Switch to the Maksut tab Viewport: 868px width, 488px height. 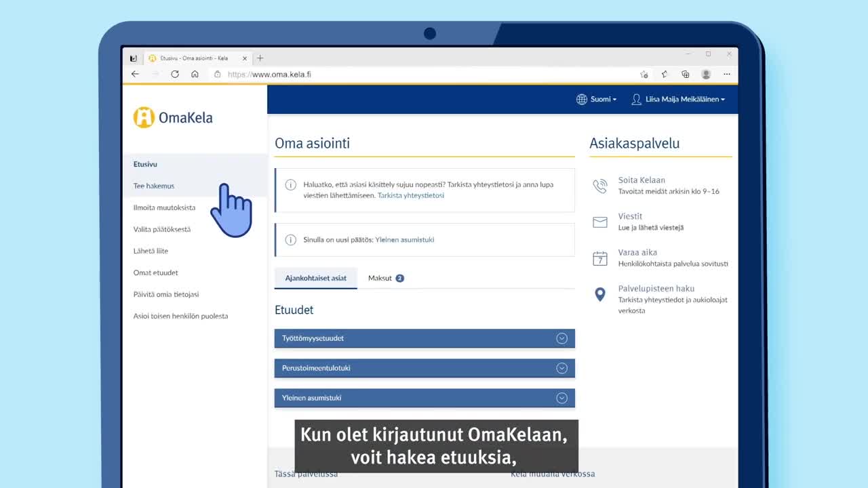point(381,278)
